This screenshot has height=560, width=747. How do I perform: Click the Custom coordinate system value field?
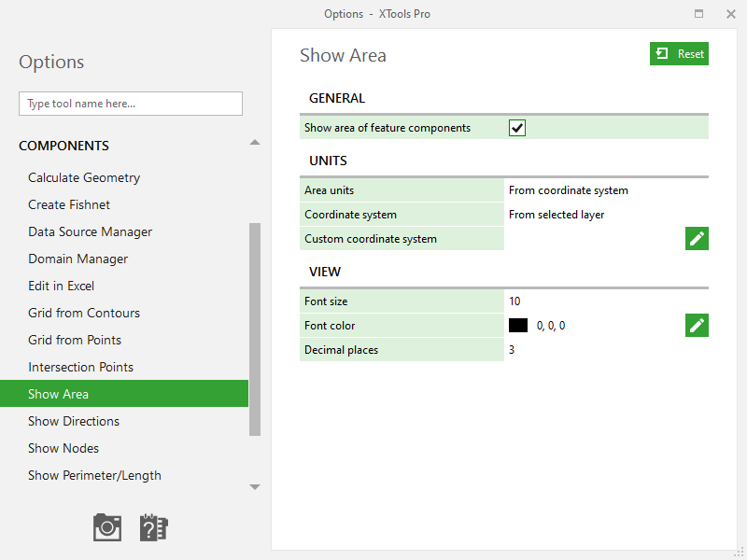pos(595,239)
